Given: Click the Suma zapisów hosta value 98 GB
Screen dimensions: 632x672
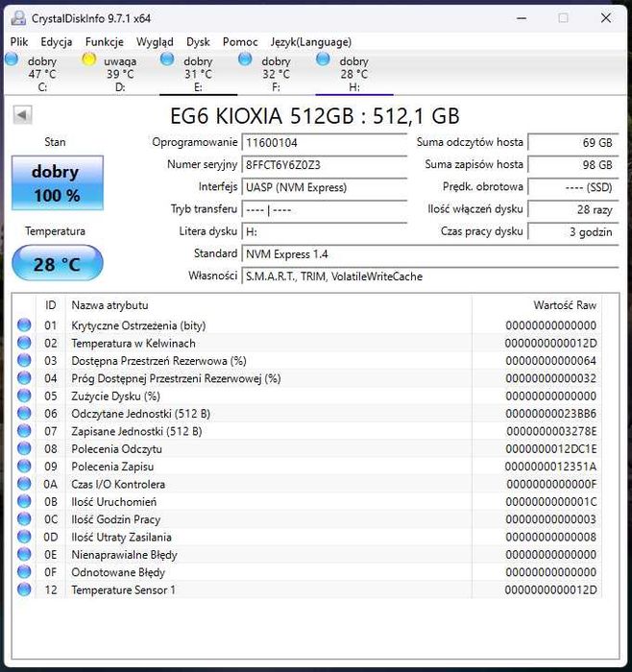Looking at the screenshot, I should (x=573, y=165).
